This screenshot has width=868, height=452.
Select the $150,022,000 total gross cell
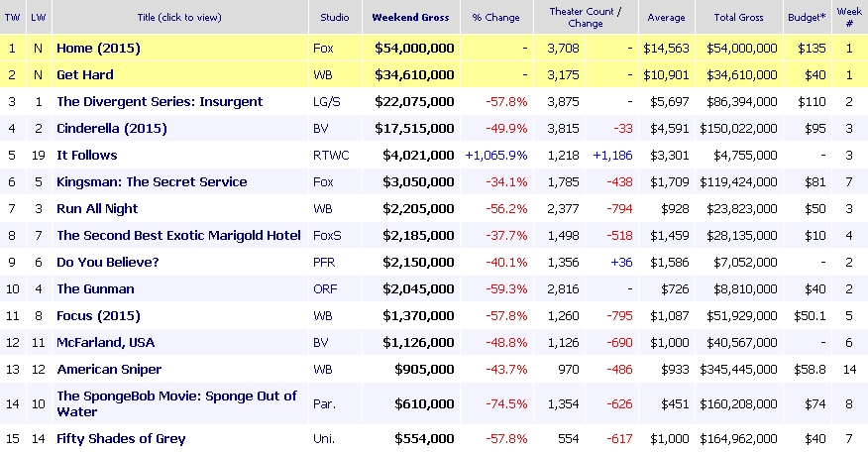(x=738, y=129)
